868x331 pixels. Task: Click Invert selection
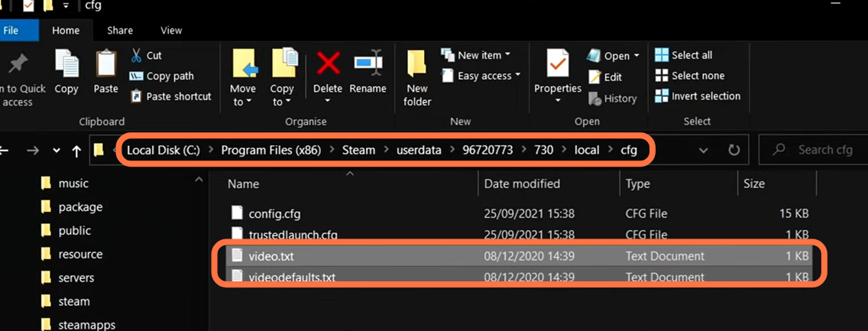tap(698, 96)
